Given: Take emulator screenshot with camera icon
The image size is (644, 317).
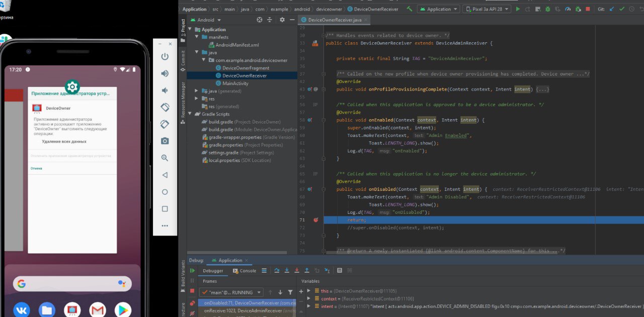Looking at the screenshot, I should (165, 141).
